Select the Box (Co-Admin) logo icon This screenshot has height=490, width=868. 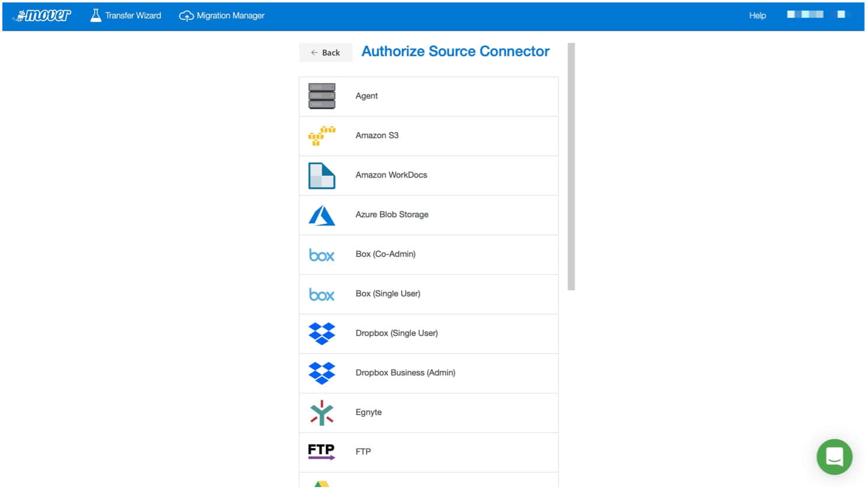tap(322, 254)
